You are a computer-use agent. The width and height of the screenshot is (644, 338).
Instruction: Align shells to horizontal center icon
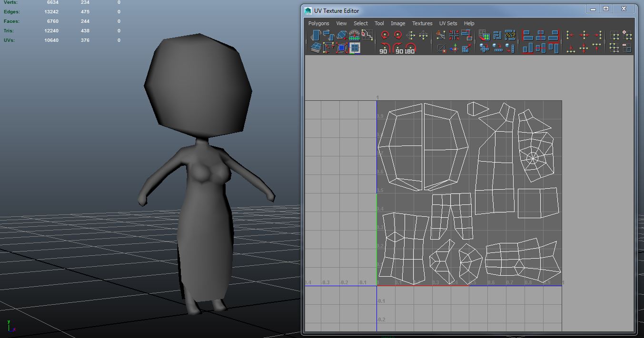tap(541, 35)
